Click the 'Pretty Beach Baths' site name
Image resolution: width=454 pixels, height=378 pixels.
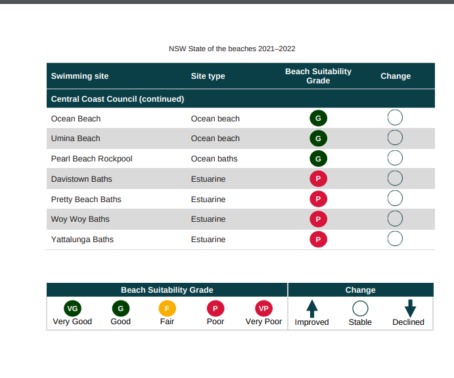[x=86, y=199]
